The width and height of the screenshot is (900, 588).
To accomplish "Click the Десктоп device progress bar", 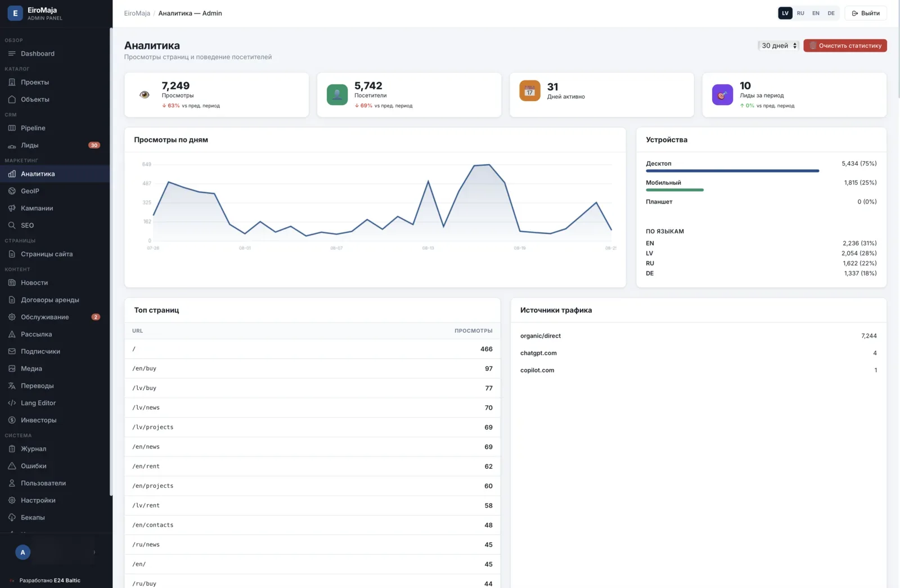I will click(732, 171).
